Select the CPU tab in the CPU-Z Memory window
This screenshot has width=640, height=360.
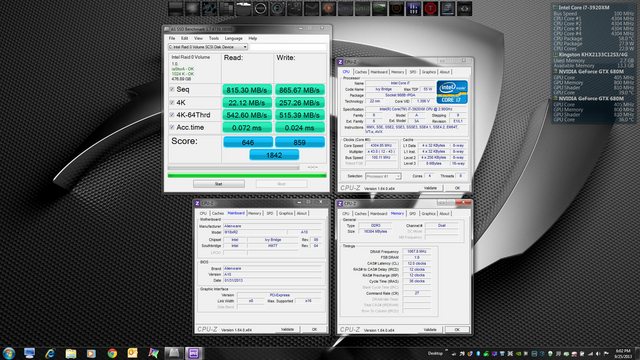click(346, 213)
